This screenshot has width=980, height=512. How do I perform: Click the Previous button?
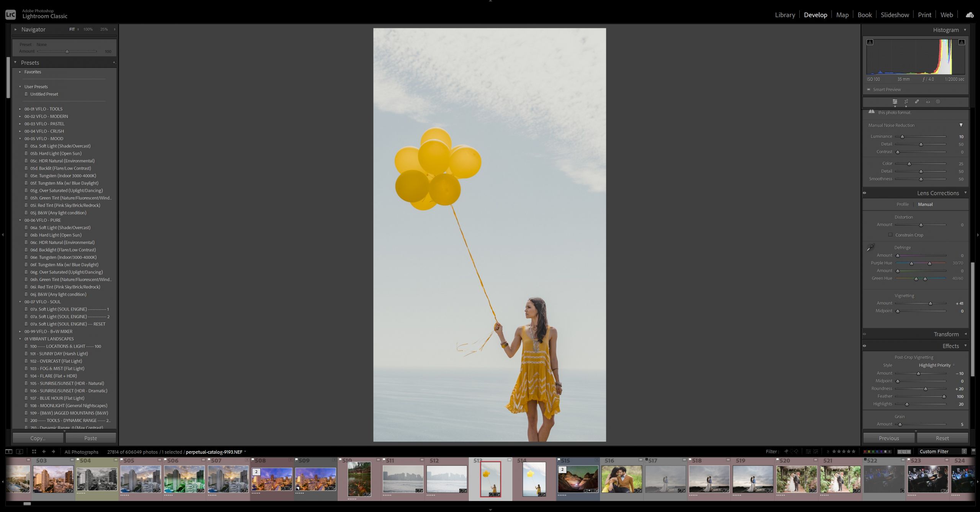click(x=889, y=438)
